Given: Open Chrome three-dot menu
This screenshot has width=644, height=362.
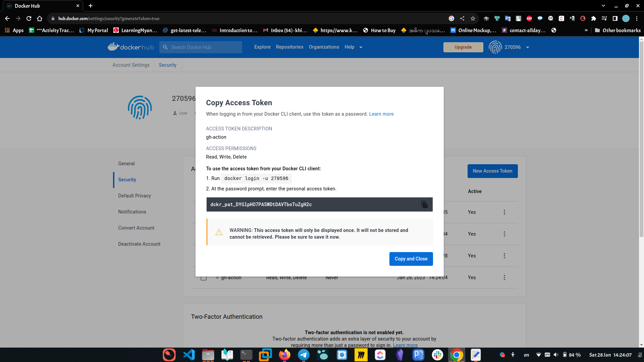Looking at the screenshot, I should tap(637, 18).
